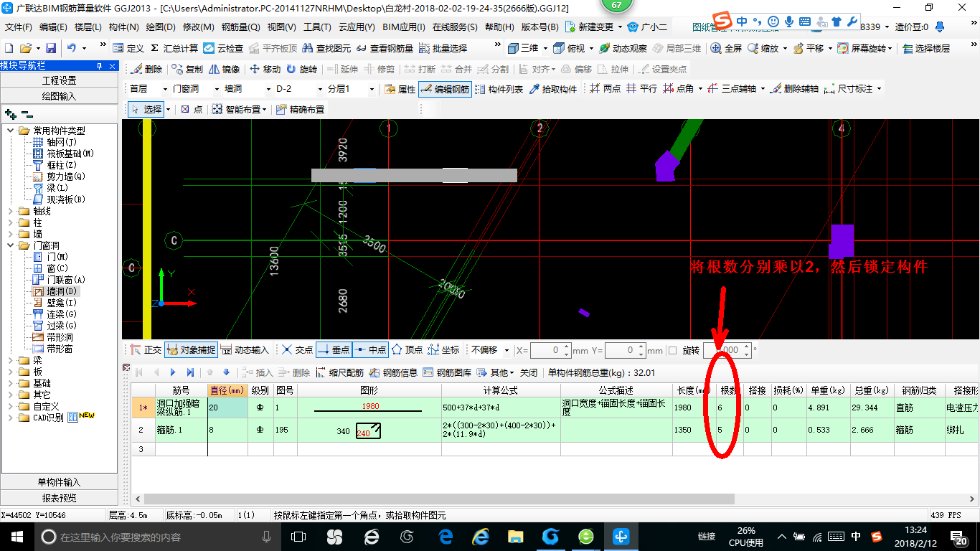The width and height of the screenshot is (980, 551).
Task: Activate 拾取构件 pick component tool
Action: coord(553,89)
